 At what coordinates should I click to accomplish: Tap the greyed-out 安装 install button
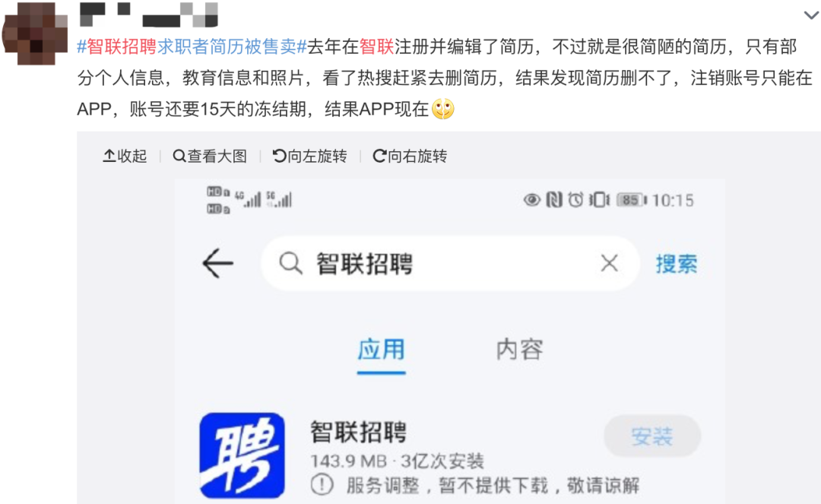click(652, 436)
